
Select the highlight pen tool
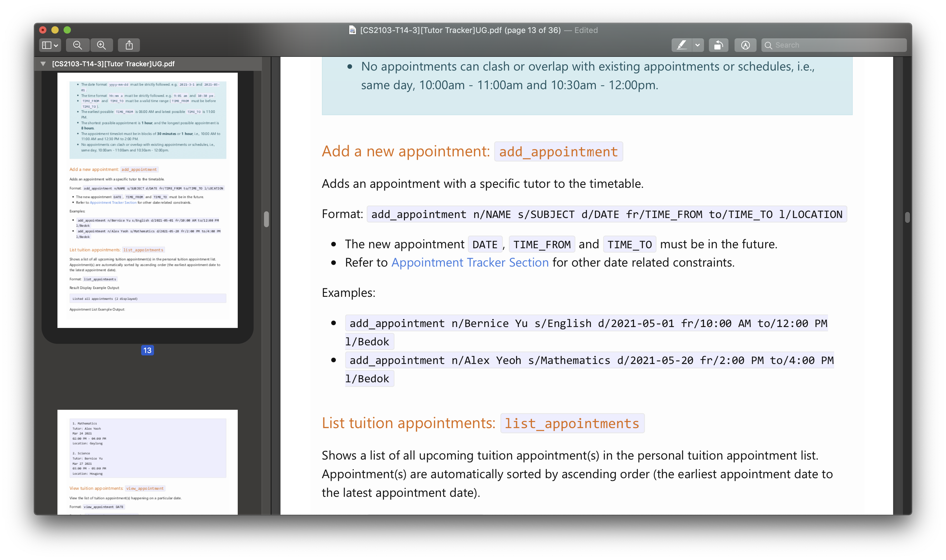tap(681, 45)
